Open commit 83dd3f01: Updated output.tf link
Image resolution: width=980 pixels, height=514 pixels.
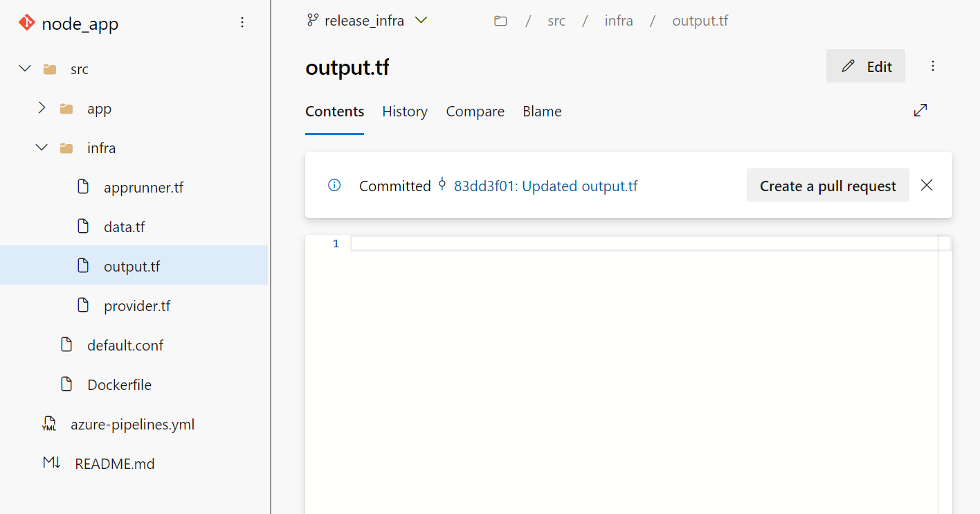pos(546,186)
